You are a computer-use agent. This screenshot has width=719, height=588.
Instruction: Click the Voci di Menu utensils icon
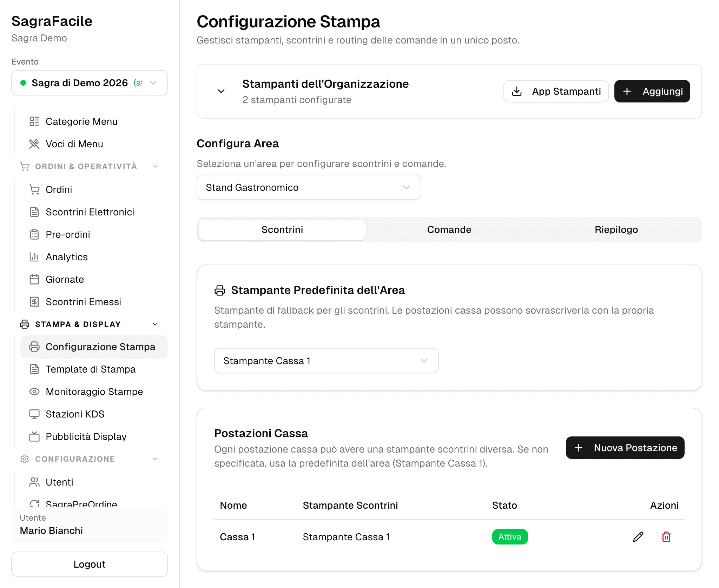(x=34, y=144)
